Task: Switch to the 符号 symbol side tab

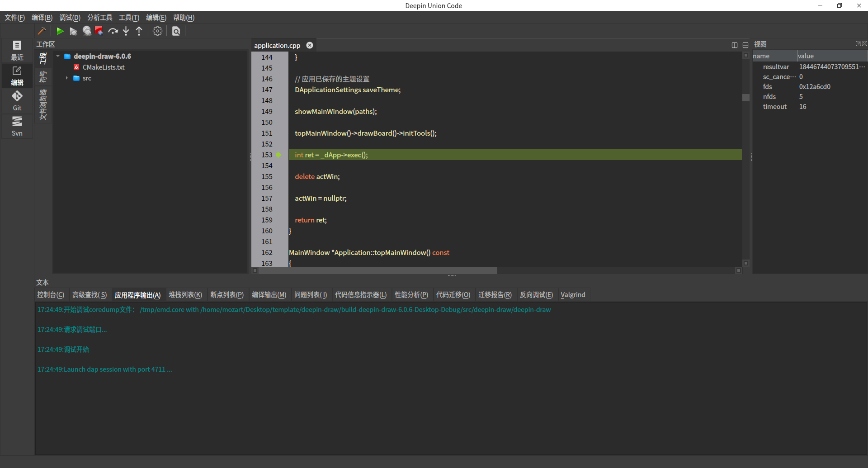Action: (x=43, y=77)
